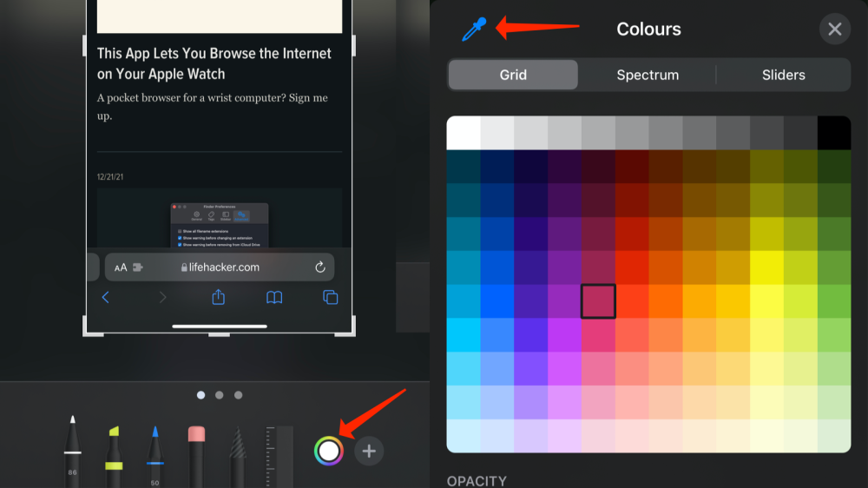
Task: Select the black pen markup tool
Action: [73, 452]
